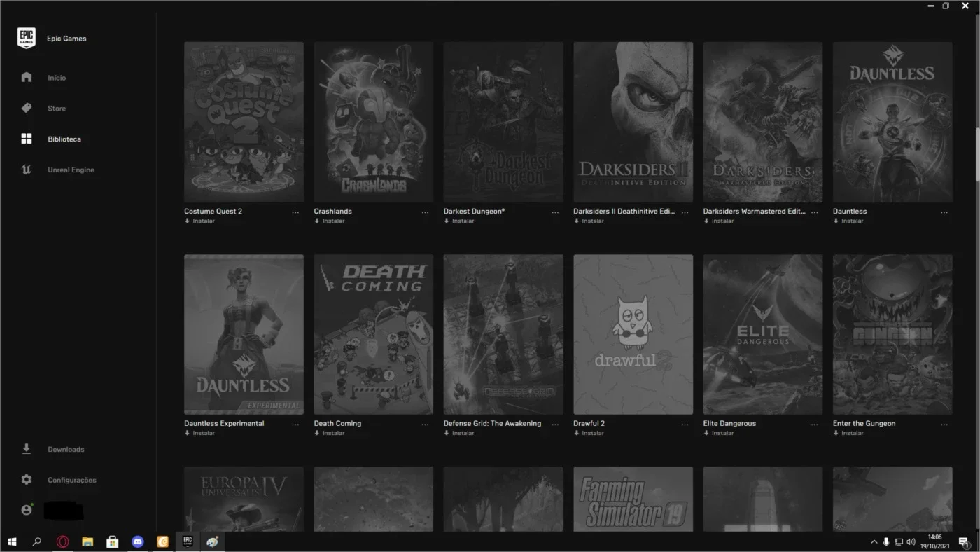980x552 pixels.
Task: Open Darkest Dungeon cover art
Action: [x=503, y=122]
